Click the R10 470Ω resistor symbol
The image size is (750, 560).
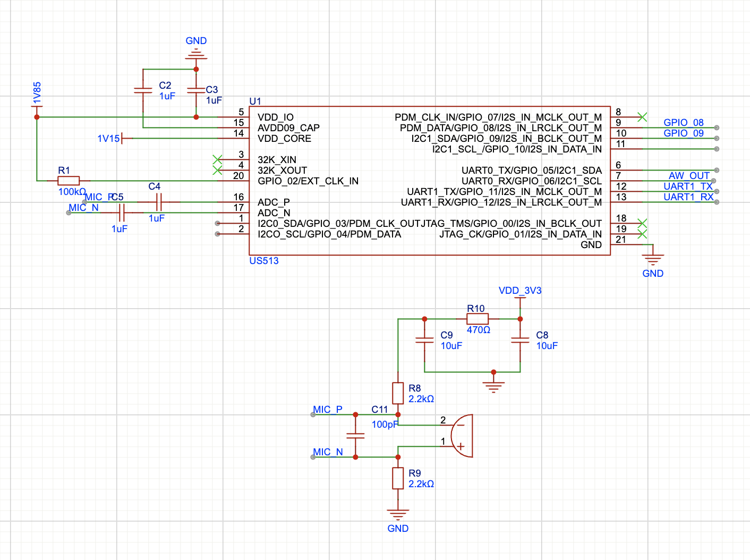pos(478,319)
